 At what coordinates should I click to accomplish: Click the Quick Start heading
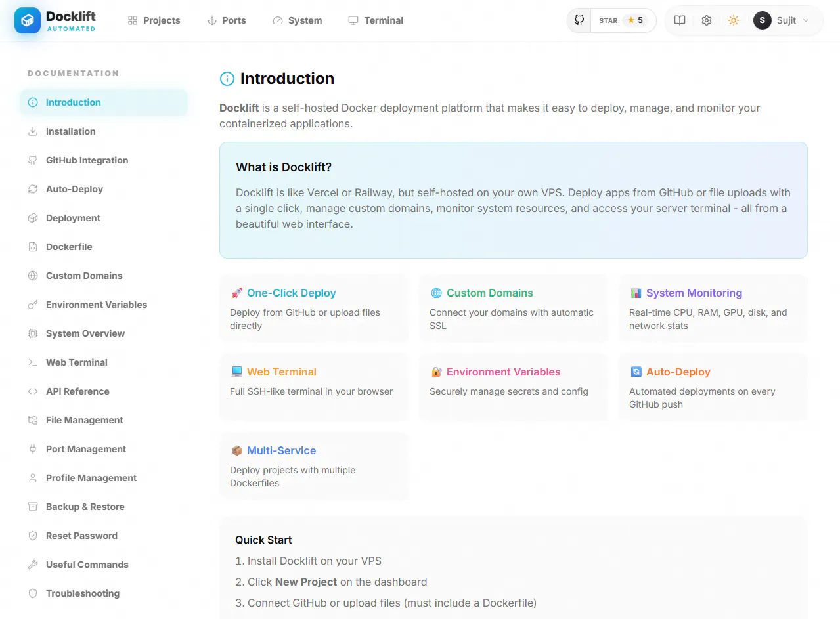tap(263, 540)
